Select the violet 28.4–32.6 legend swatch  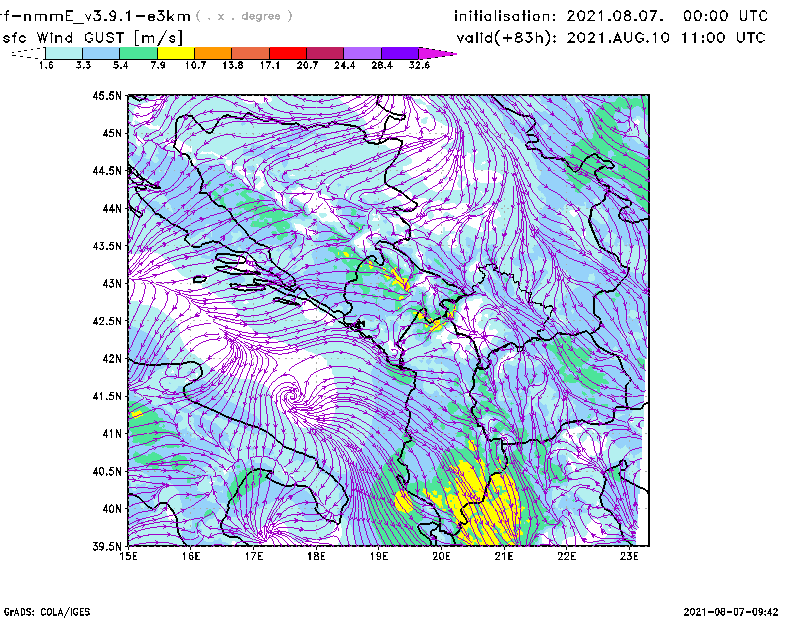pyautogui.click(x=400, y=53)
